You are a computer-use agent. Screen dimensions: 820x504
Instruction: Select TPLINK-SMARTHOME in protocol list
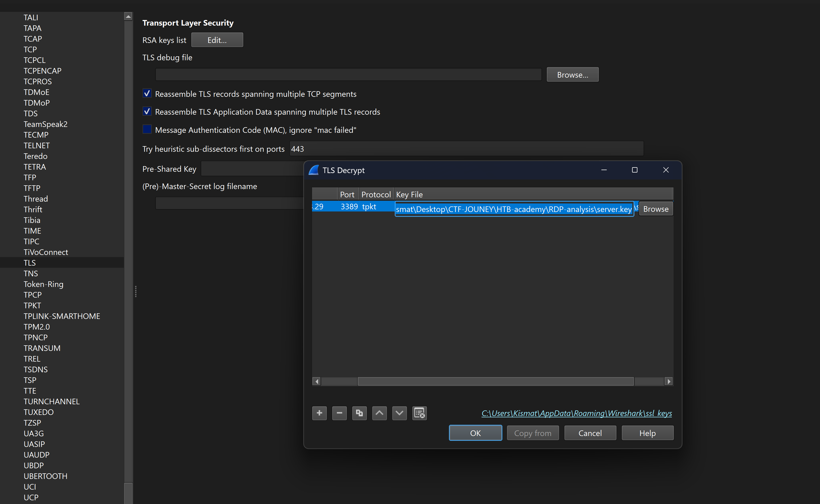click(x=62, y=316)
